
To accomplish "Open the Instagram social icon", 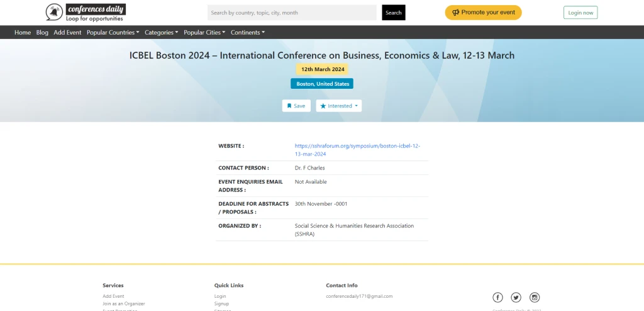I will (x=535, y=297).
